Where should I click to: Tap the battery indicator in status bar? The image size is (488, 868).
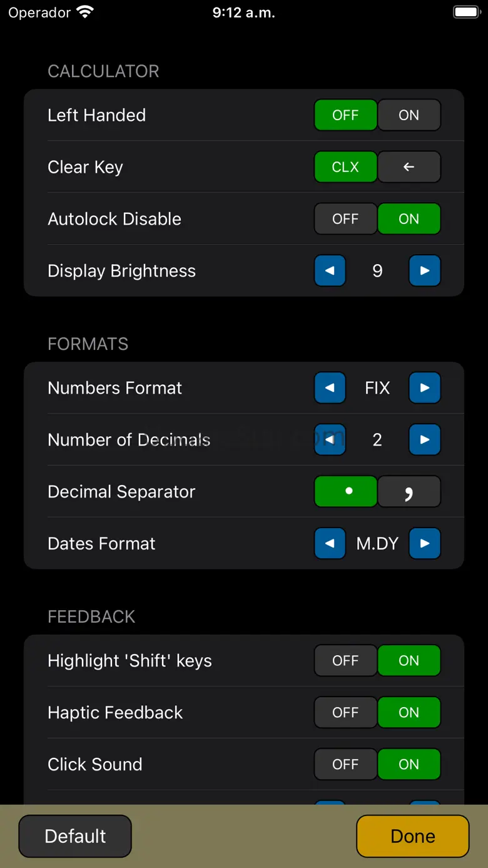tap(466, 13)
